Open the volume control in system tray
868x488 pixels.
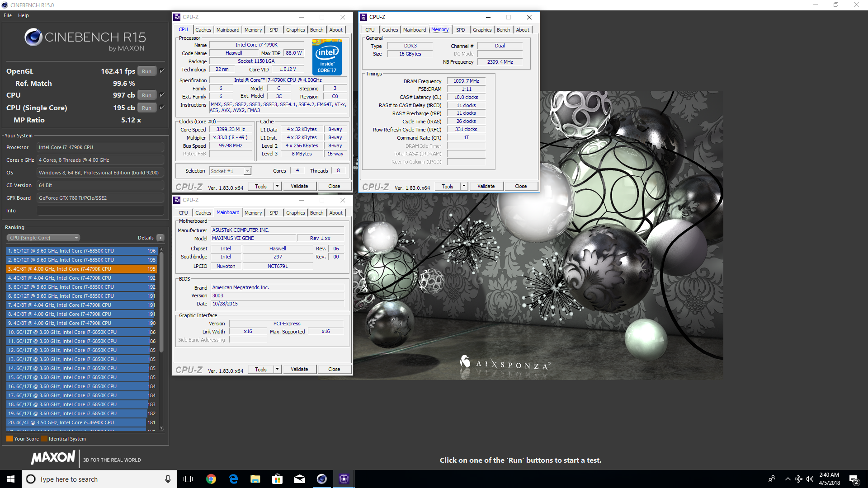[810, 479]
